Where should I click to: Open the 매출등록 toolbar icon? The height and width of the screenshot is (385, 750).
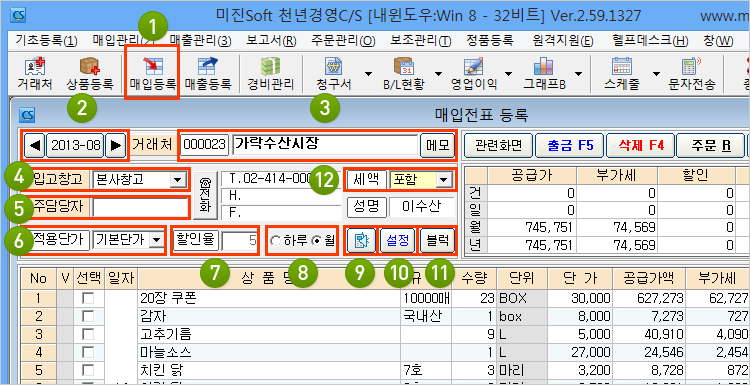tap(208, 74)
